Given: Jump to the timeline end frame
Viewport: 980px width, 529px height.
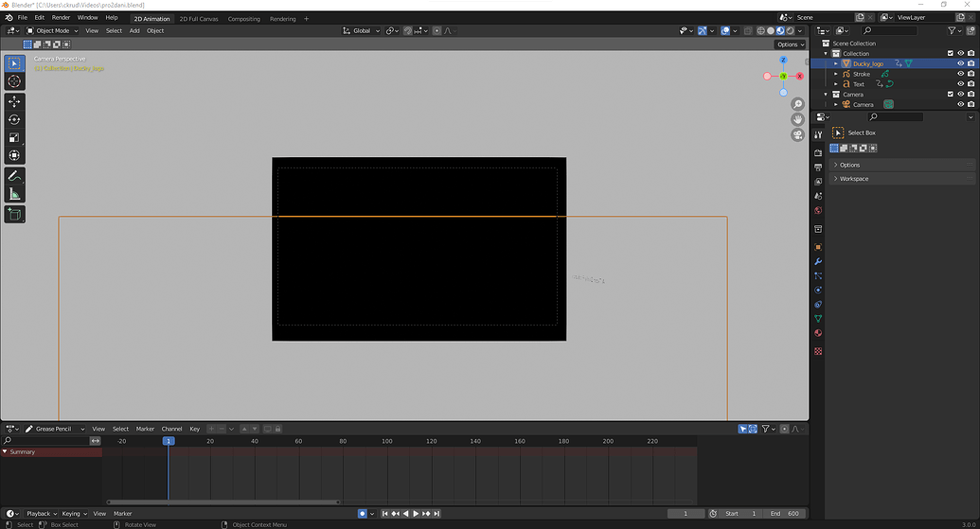Looking at the screenshot, I should (437, 514).
